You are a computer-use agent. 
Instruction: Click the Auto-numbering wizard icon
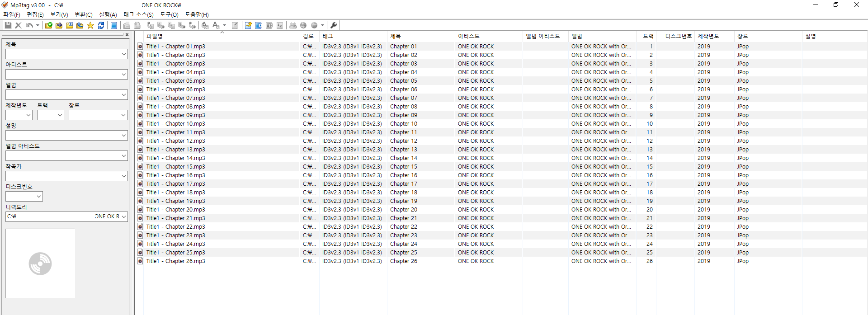pos(279,25)
